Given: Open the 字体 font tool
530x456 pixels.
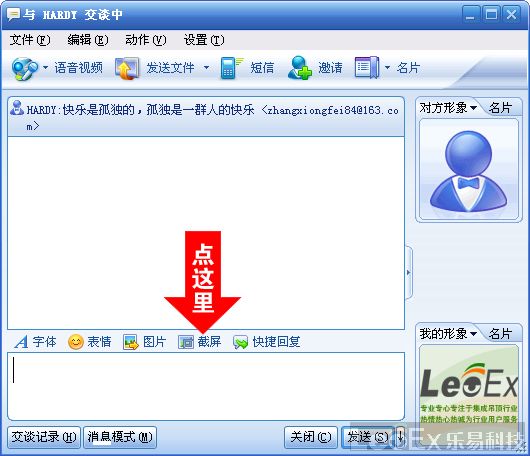Looking at the screenshot, I should [35, 342].
